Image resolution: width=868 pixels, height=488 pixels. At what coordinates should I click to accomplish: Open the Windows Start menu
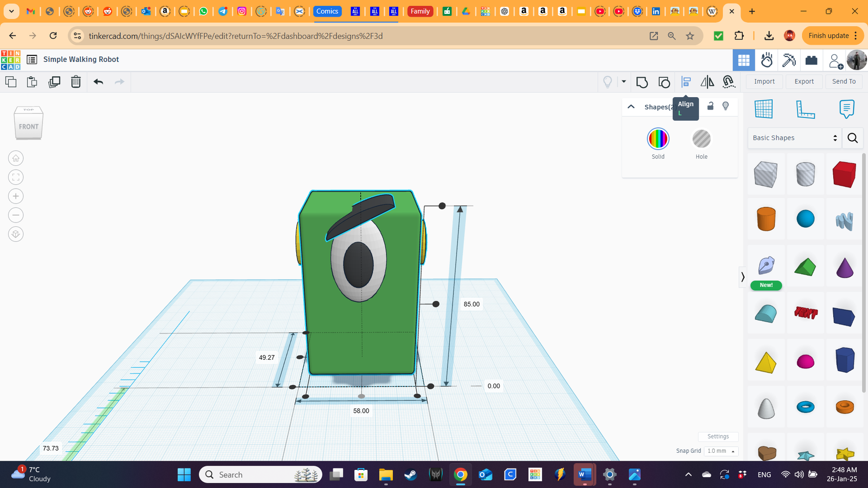coord(184,475)
